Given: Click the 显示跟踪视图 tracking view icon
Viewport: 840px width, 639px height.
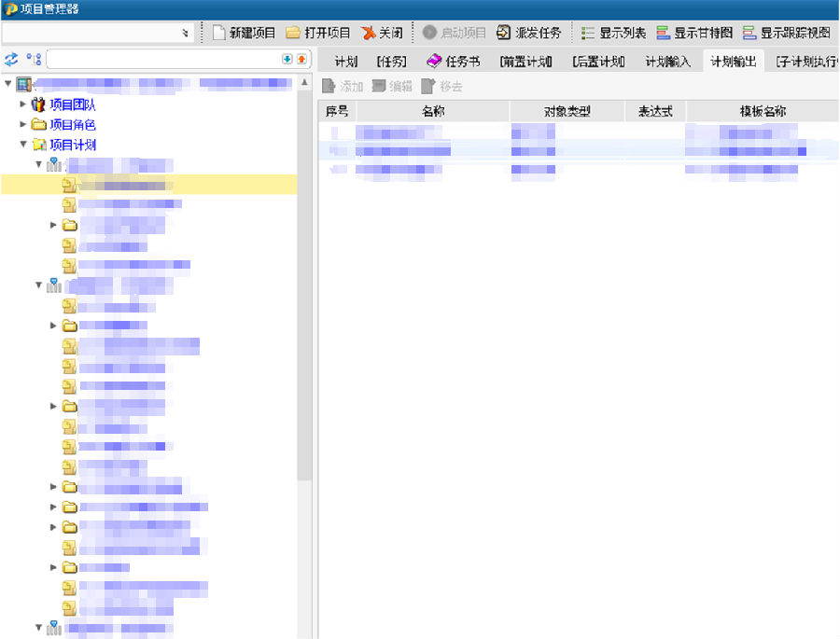Looking at the screenshot, I should [749, 33].
